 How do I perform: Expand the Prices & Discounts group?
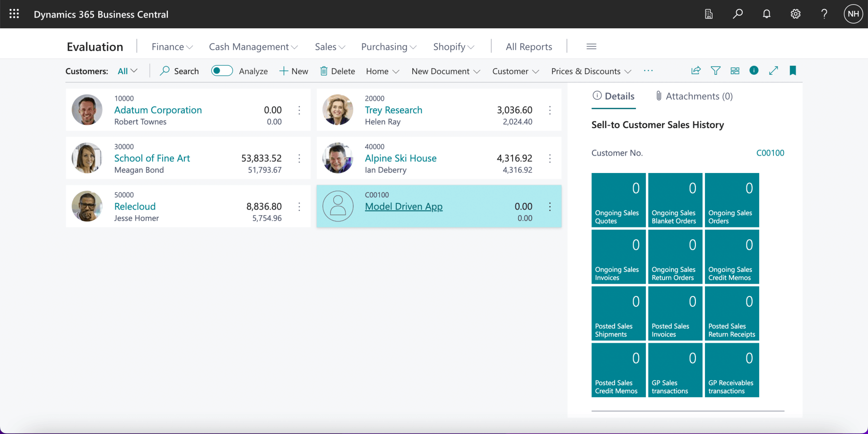tap(591, 71)
